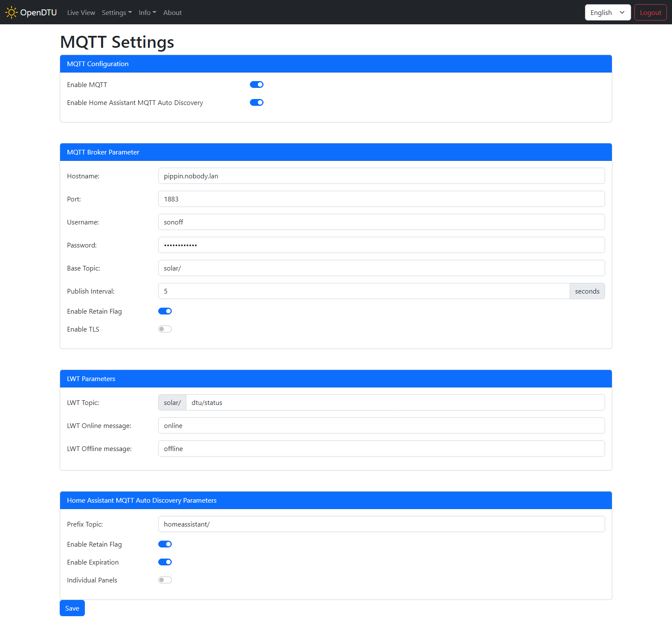The width and height of the screenshot is (672, 623).
Task: Open the Settings dropdown menu
Action: coord(116,12)
